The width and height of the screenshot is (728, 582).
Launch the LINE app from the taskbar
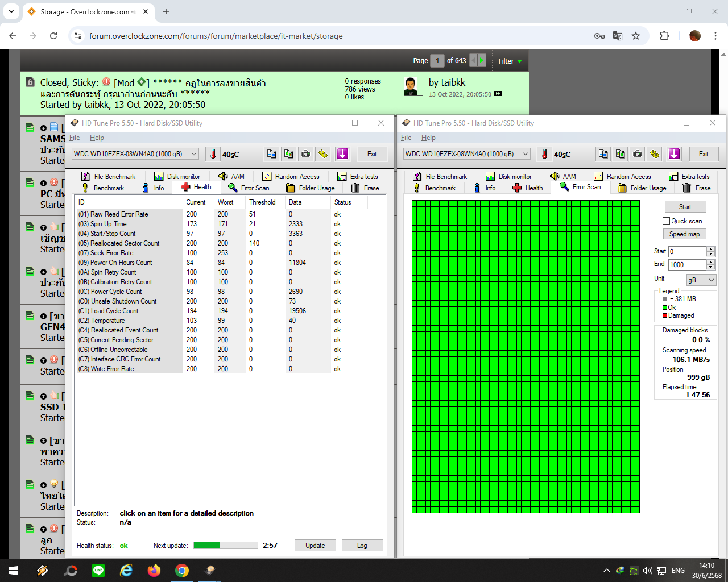pyautogui.click(x=98, y=570)
